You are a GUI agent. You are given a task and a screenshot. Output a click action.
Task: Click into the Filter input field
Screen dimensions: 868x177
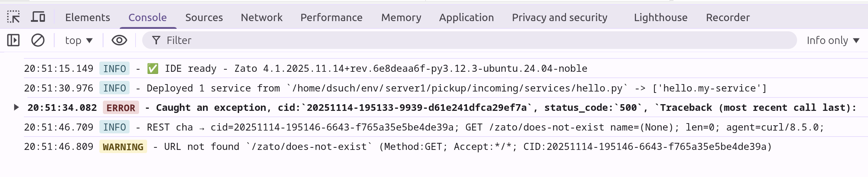coord(456,40)
